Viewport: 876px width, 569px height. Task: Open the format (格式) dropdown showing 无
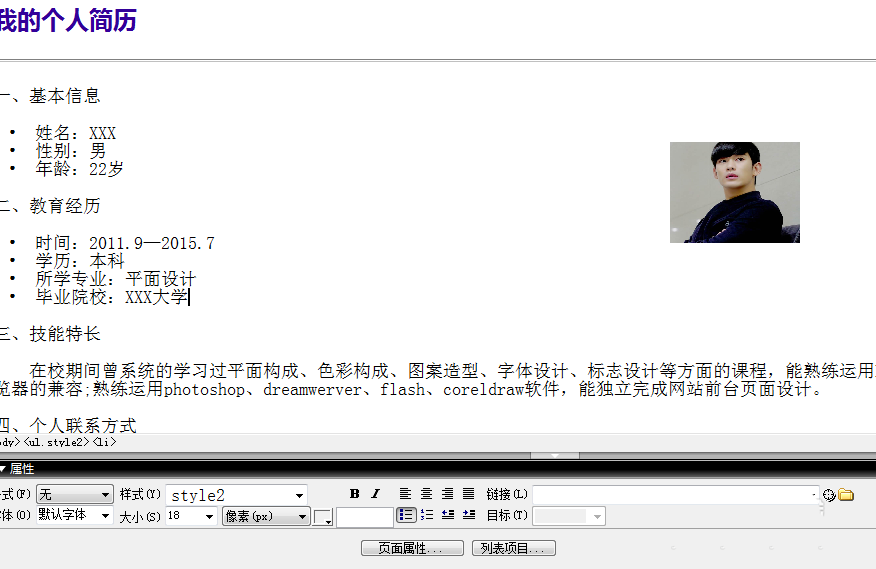pyautogui.click(x=75, y=495)
